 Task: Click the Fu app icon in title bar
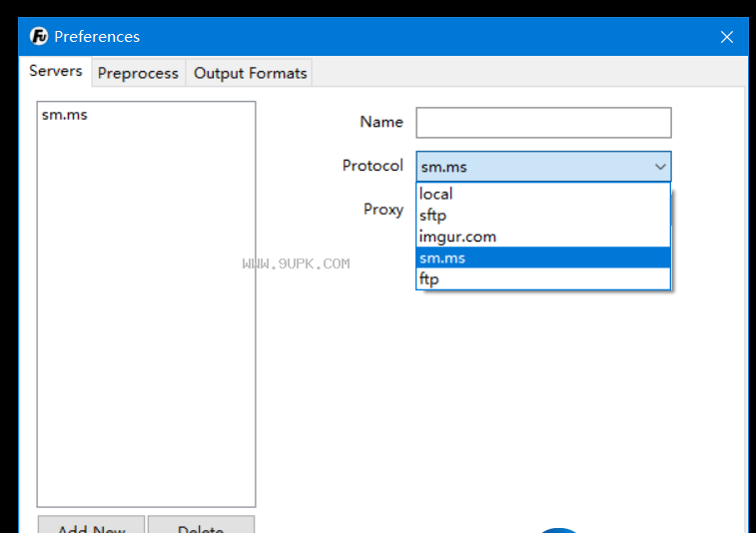pyautogui.click(x=39, y=36)
